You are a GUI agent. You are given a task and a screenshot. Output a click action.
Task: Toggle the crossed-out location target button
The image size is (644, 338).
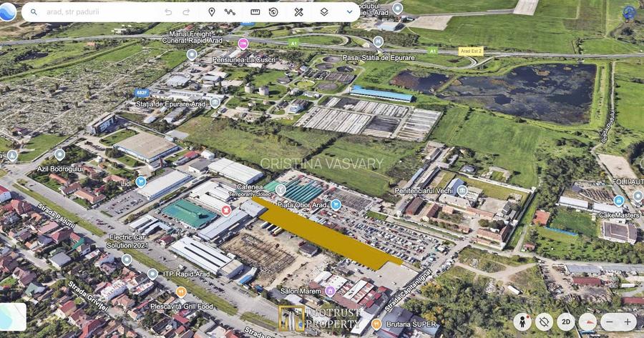pyautogui.click(x=545, y=322)
